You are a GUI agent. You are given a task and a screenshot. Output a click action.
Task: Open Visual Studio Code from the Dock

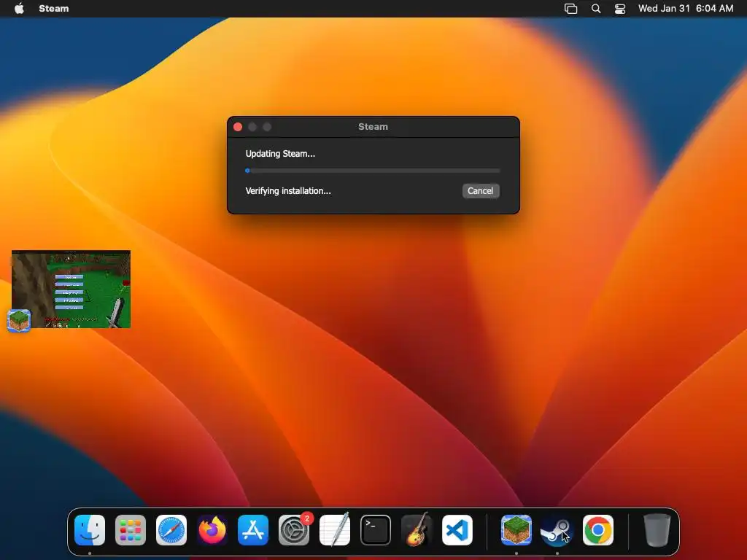click(x=457, y=530)
